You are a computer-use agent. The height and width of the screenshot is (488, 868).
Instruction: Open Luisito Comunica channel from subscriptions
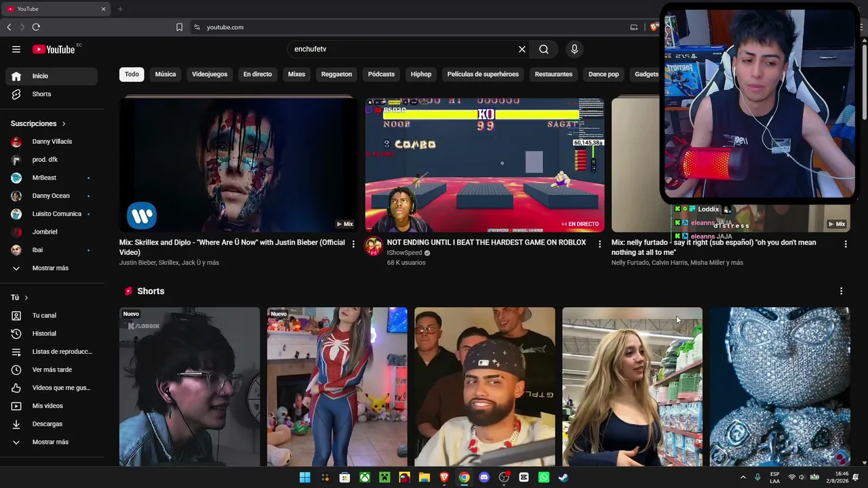[52, 213]
